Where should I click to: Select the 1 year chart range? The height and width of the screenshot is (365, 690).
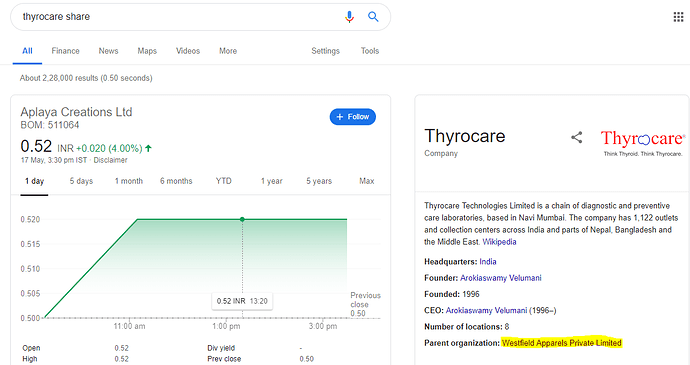tap(271, 181)
